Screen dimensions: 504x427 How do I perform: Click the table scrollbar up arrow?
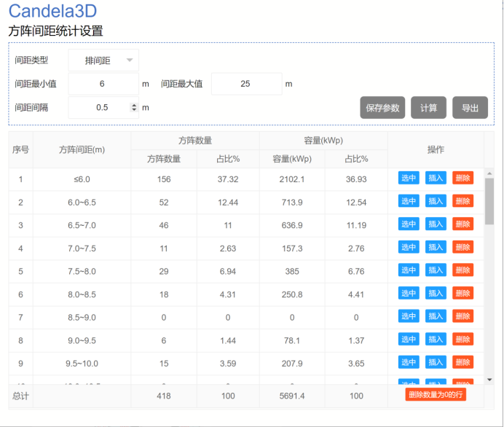pyautogui.click(x=489, y=173)
